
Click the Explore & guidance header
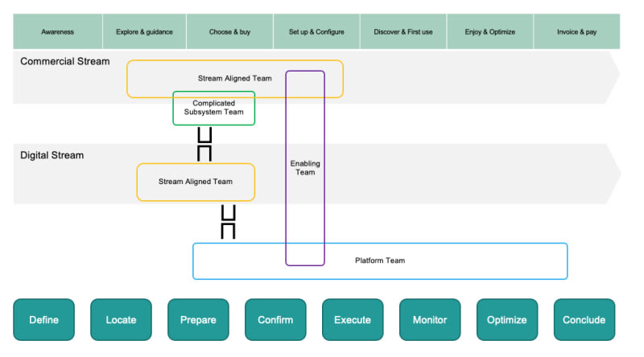(144, 31)
